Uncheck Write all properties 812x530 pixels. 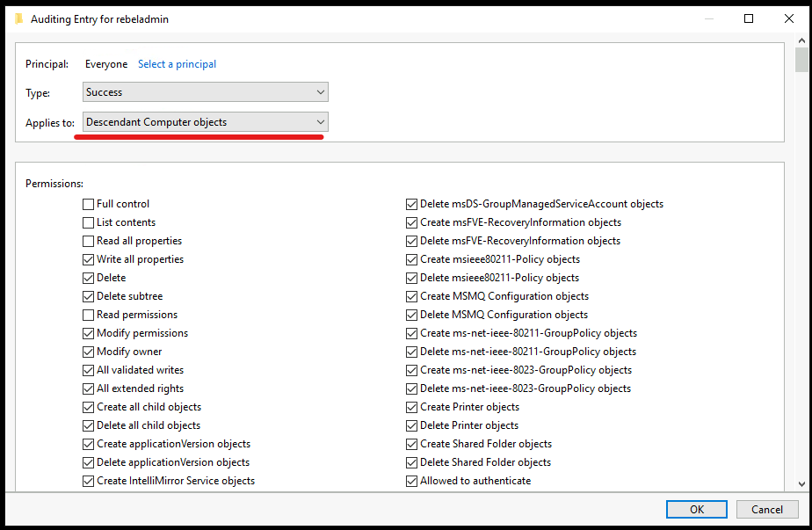click(89, 259)
